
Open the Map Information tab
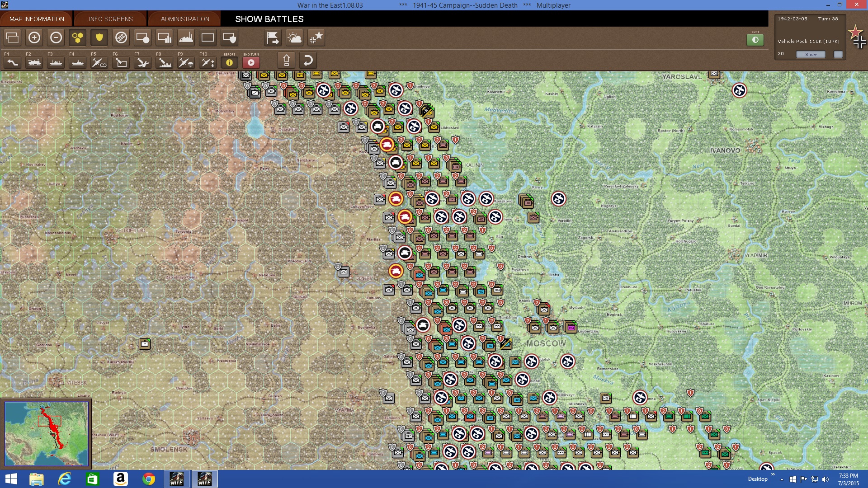(x=37, y=19)
